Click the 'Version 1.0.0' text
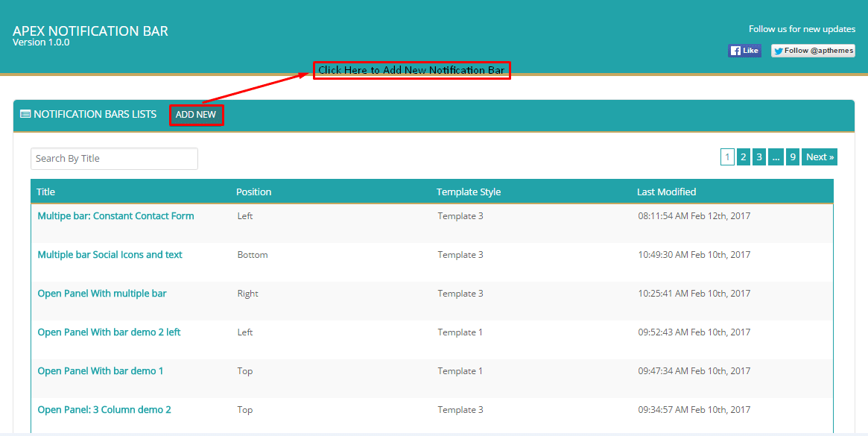 (x=41, y=42)
